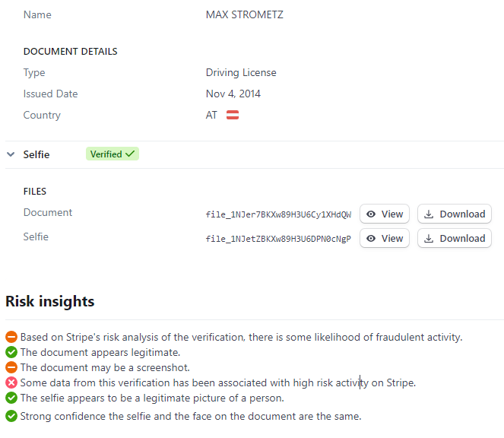The image size is (504, 438).
Task: Click green check icon for document legitimate
Action: point(11,352)
